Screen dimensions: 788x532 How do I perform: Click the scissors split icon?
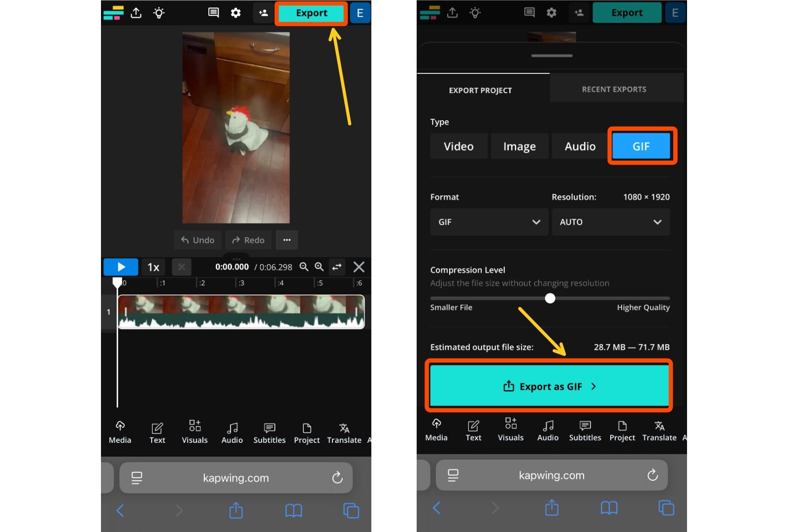click(x=181, y=267)
